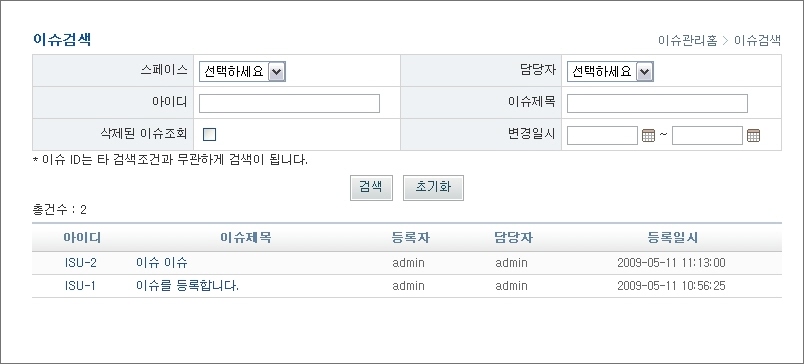Select the ISU-2 row ID

pyautogui.click(x=81, y=263)
